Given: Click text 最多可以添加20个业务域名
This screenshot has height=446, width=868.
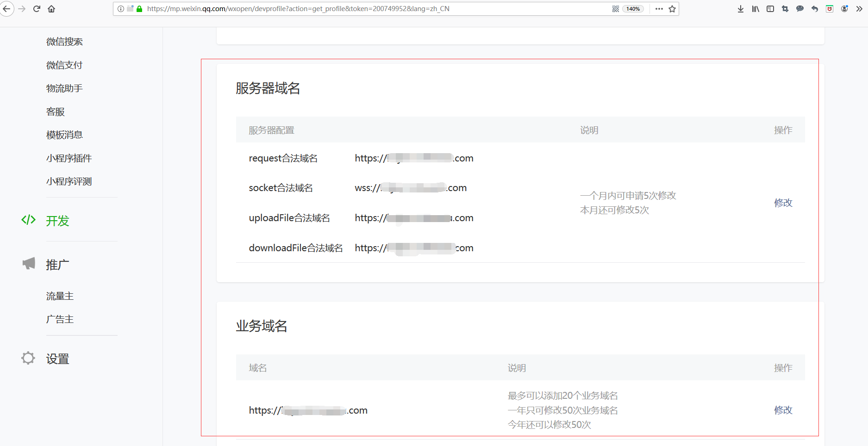Looking at the screenshot, I should point(563,396).
